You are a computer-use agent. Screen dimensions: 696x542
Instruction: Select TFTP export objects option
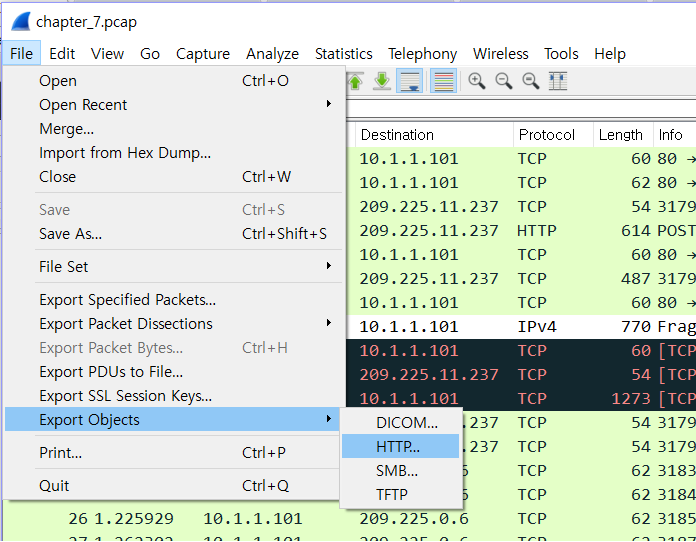[400, 494]
